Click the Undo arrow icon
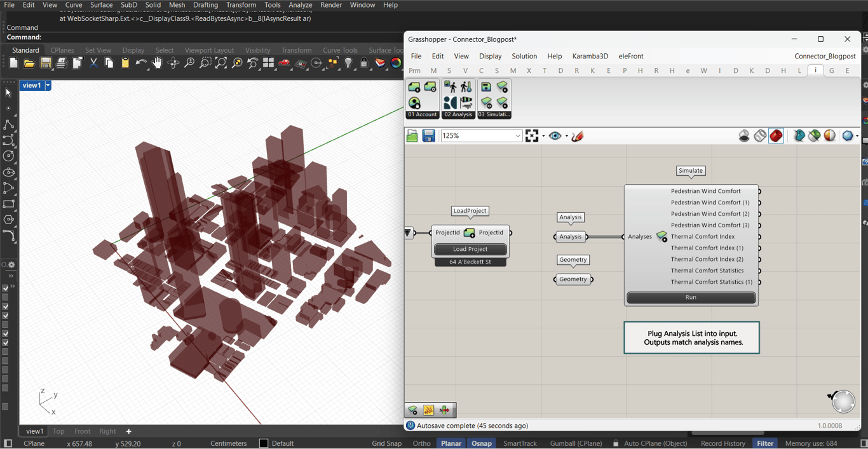 click(x=140, y=63)
